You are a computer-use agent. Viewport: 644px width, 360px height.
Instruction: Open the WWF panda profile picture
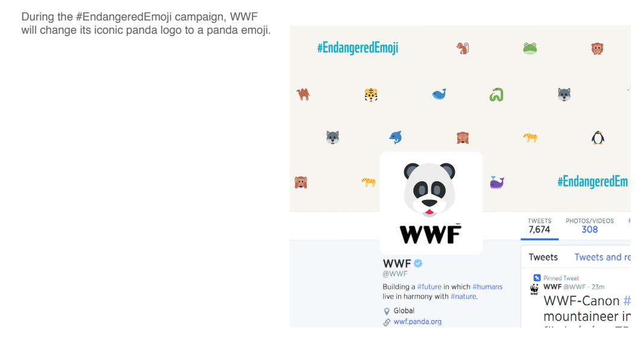point(431,203)
